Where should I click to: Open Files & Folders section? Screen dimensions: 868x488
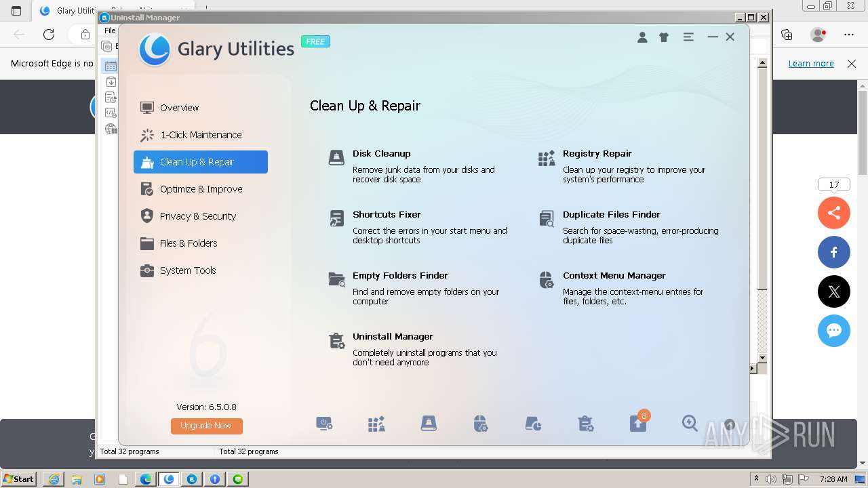pos(201,243)
